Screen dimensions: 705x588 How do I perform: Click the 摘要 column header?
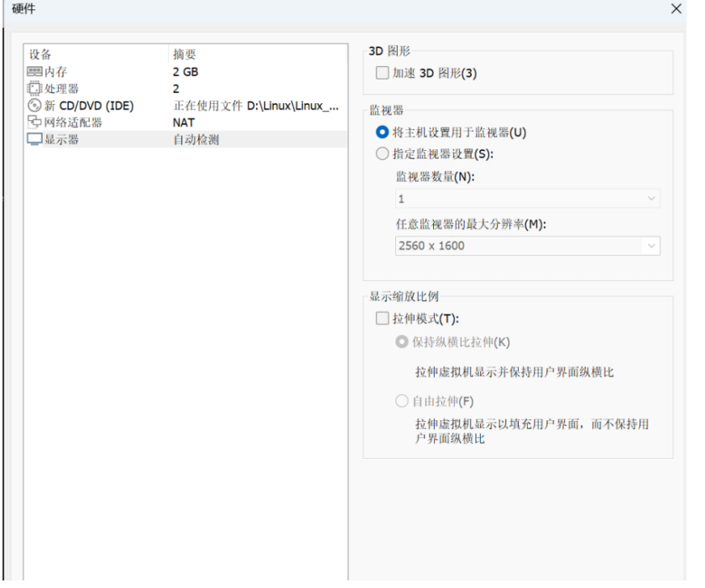coord(258,55)
